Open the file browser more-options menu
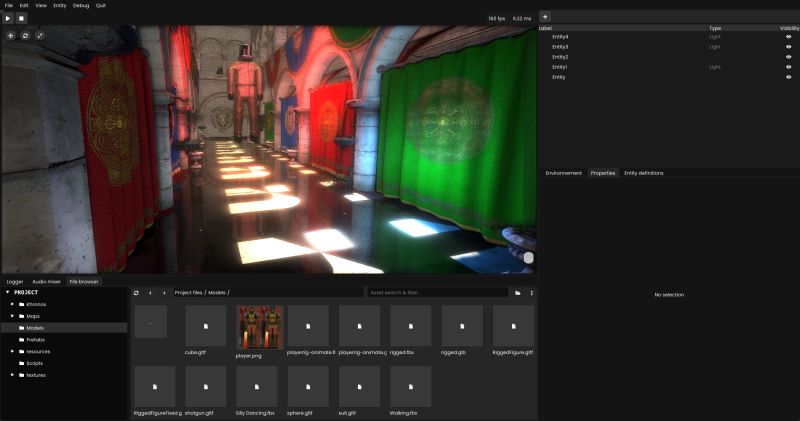The image size is (800, 421). coord(532,293)
